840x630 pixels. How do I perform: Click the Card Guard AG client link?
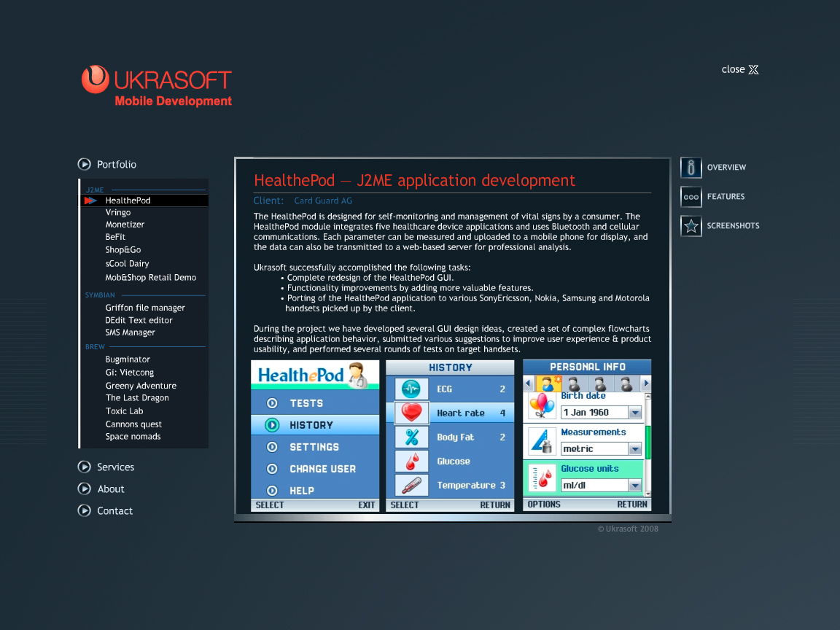pos(323,201)
